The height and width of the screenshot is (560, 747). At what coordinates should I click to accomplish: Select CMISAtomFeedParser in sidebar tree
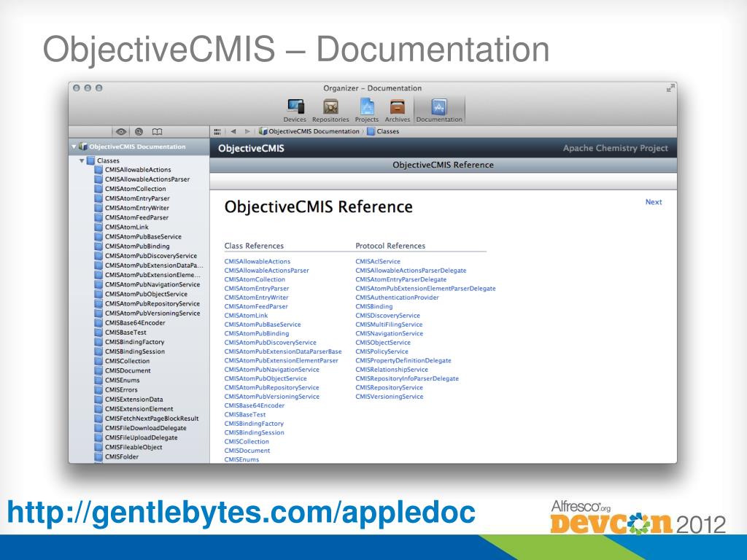pyautogui.click(x=131, y=217)
